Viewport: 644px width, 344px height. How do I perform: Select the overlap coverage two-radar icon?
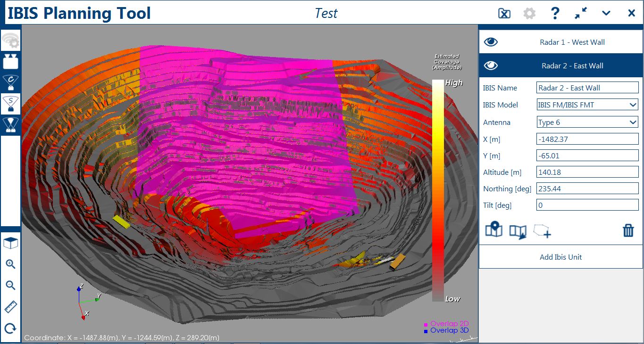(10, 124)
